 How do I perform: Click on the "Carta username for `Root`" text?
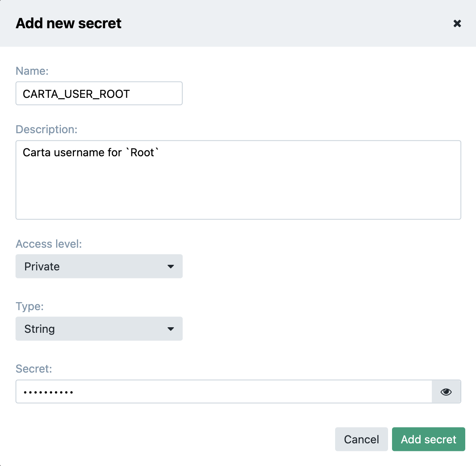coord(91,153)
